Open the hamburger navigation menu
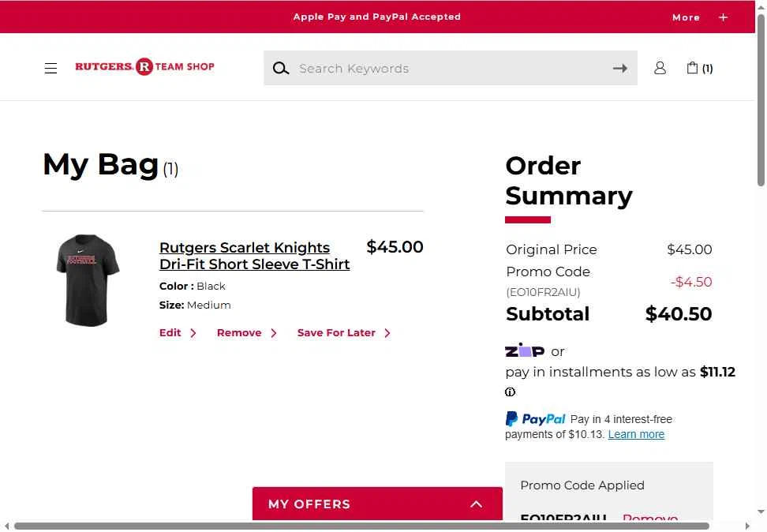 coord(51,68)
